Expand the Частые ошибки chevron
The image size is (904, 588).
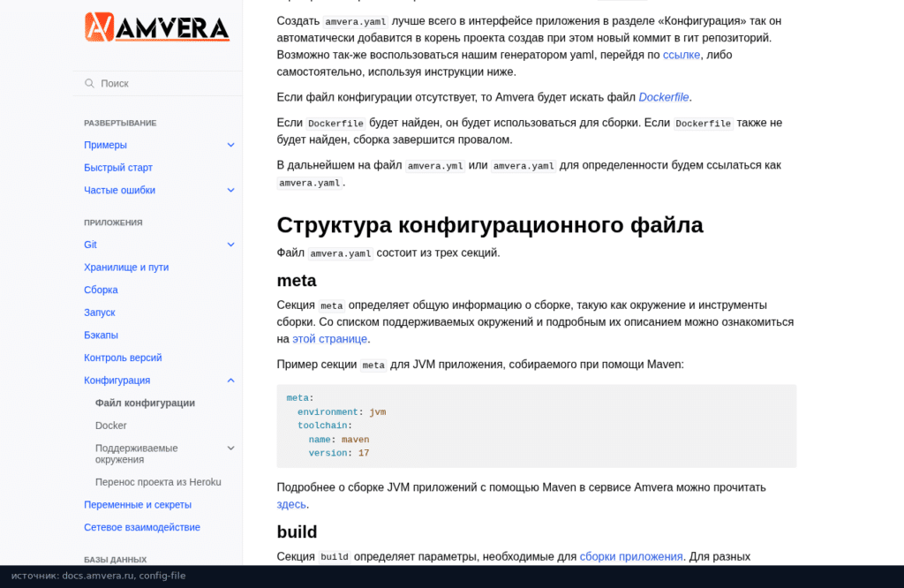click(230, 190)
